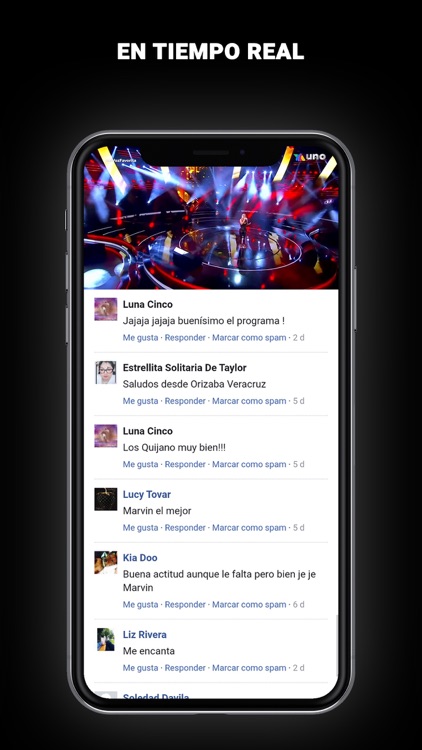Image resolution: width=422 pixels, height=750 pixels.
Task: Open Estrellita Solitaria De Taylor's profile picture
Action: 105,373
